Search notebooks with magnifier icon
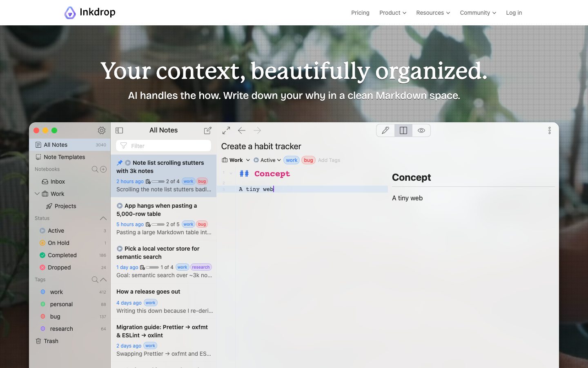This screenshot has width=588, height=368. [95, 169]
